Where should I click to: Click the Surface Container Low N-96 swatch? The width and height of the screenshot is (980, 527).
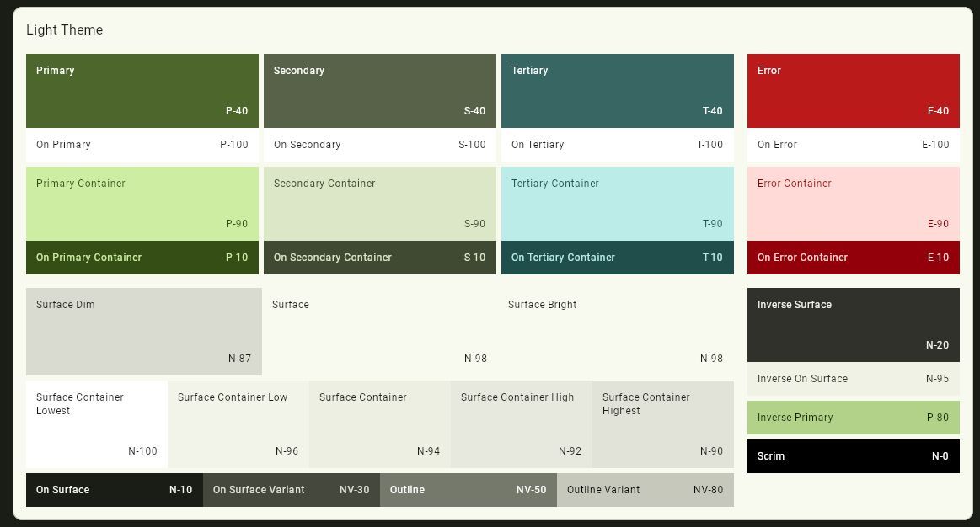(238, 424)
